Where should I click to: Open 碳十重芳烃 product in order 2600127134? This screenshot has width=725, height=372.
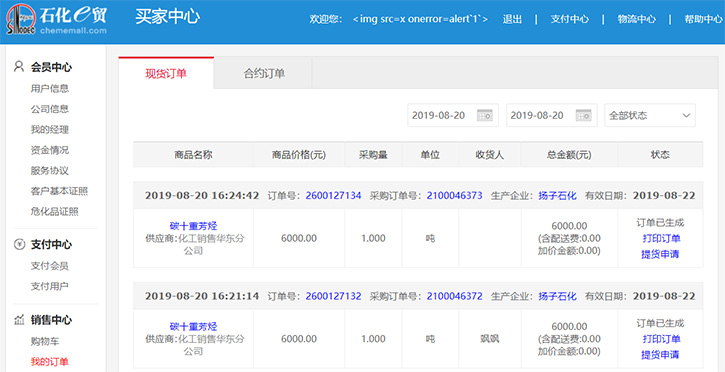coord(193,226)
